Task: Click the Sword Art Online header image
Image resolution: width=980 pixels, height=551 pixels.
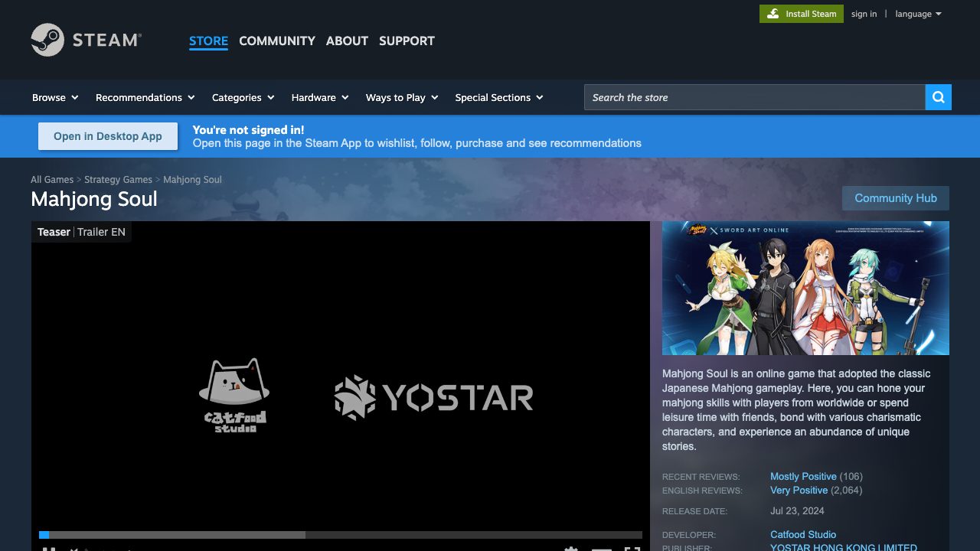Action: tap(805, 288)
